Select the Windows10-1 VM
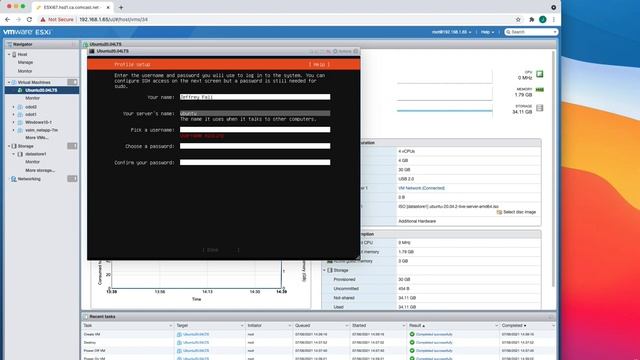Screen dimensions: 640x360 click(x=38, y=122)
